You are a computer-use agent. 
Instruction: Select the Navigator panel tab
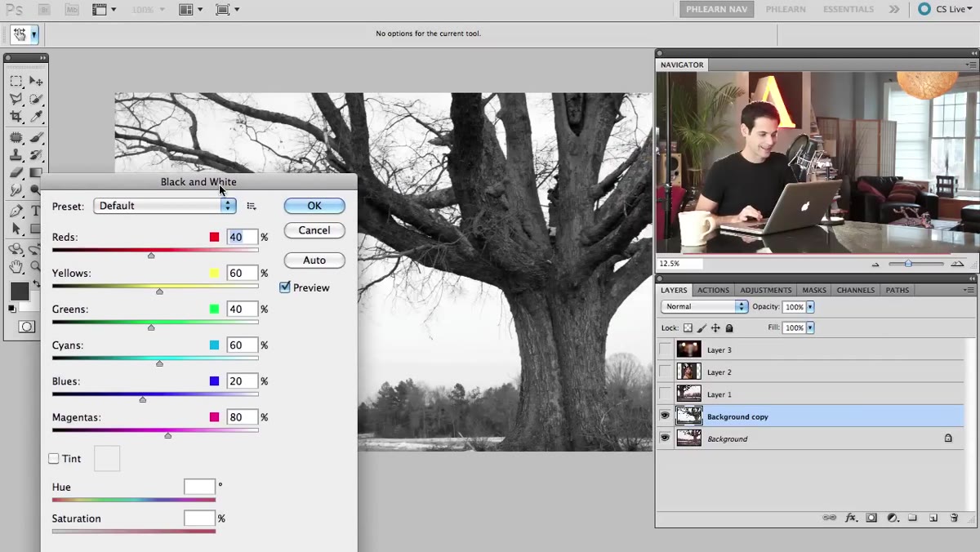coord(682,65)
